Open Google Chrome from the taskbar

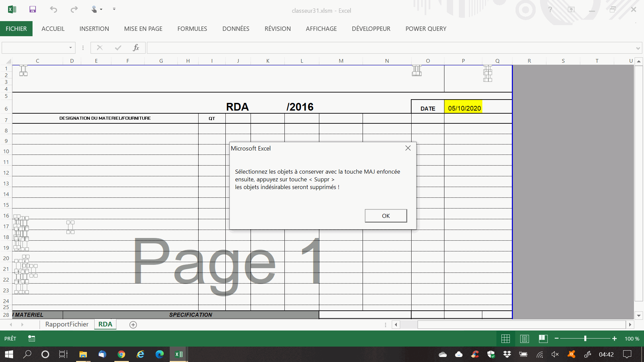(x=121, y=354)
